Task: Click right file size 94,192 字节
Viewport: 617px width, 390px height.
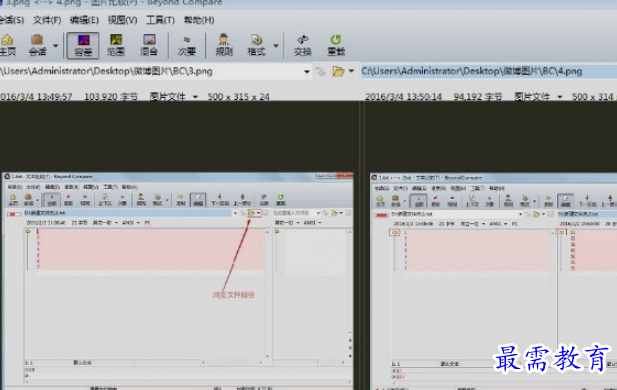Action: point(478,96)
